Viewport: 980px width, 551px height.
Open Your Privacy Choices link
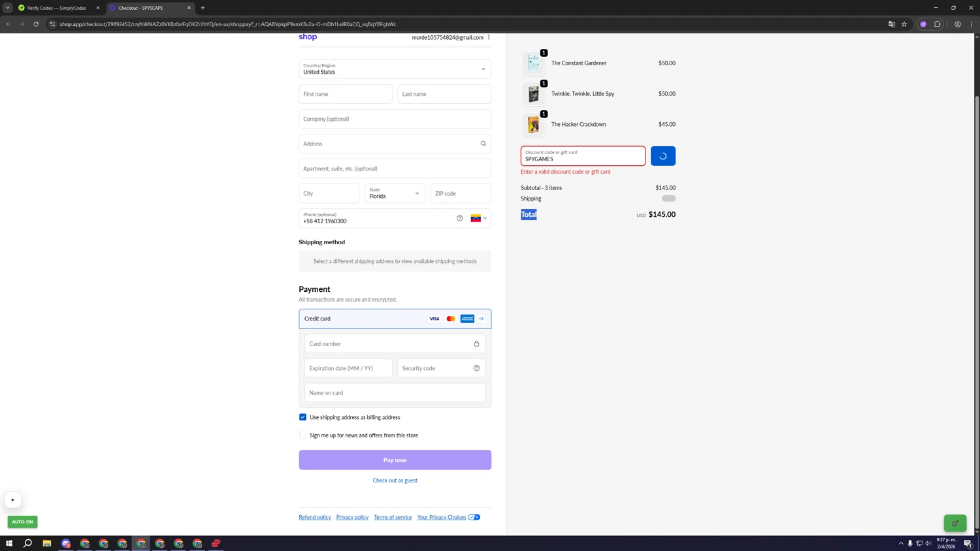point(442,517)
